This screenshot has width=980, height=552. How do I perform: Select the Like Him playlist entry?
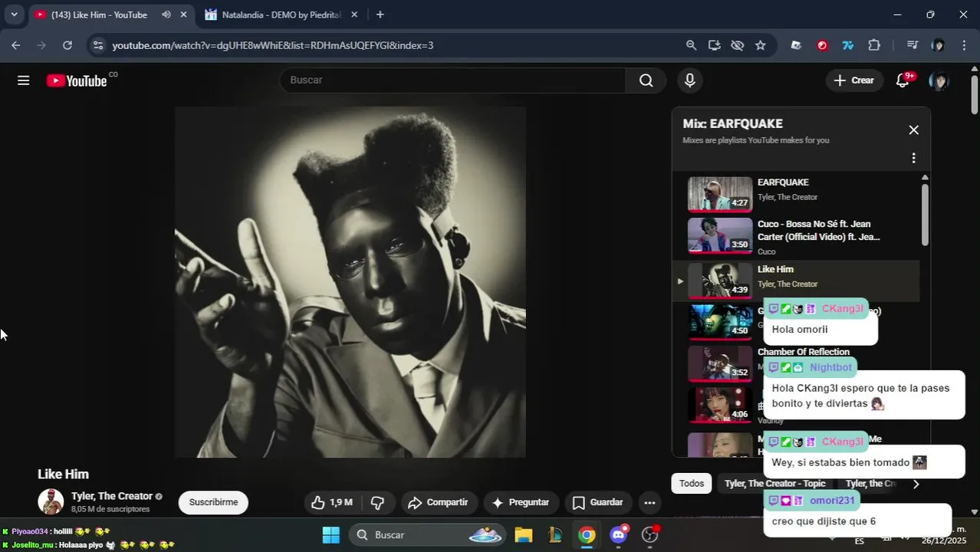click(x=795, y=281)
